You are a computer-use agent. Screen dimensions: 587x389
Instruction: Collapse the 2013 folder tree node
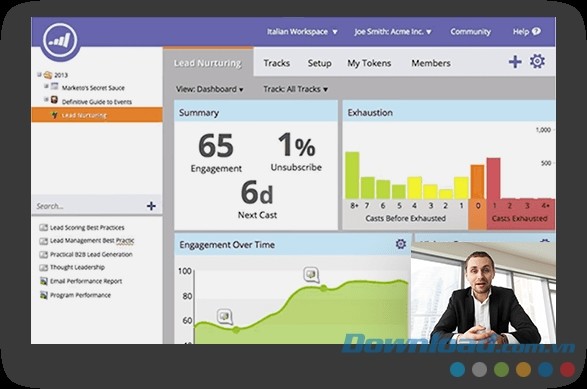(39, 75)
